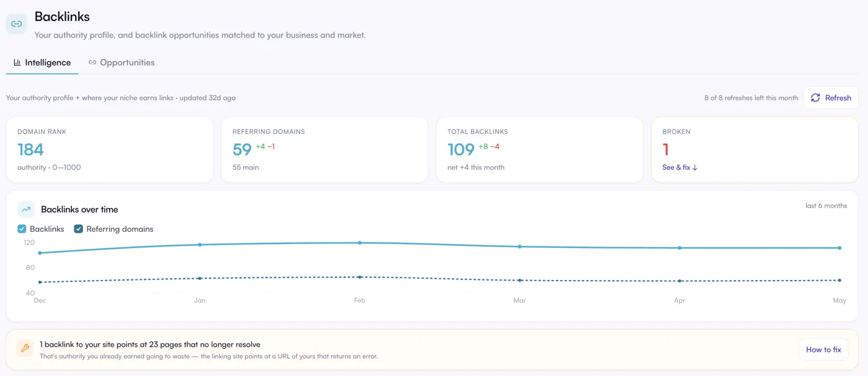Click the Mar point on Referring domains dotted line

coord(520,280)
